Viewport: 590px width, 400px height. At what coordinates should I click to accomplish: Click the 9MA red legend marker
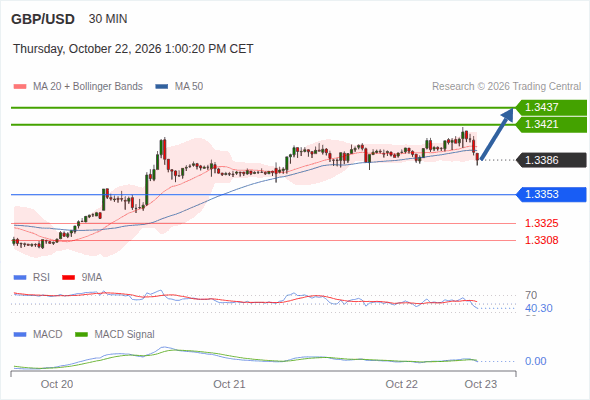click(x=68, y=278)
